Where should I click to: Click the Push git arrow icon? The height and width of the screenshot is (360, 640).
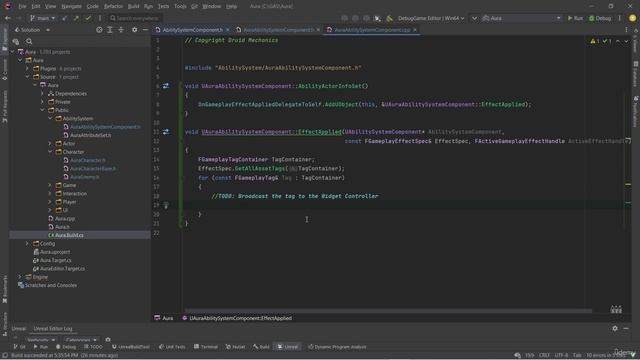tap(76, 18)
